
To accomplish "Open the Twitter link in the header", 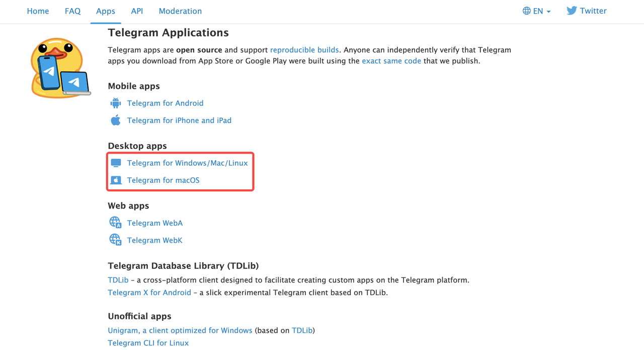I will (x=587, y=11).
